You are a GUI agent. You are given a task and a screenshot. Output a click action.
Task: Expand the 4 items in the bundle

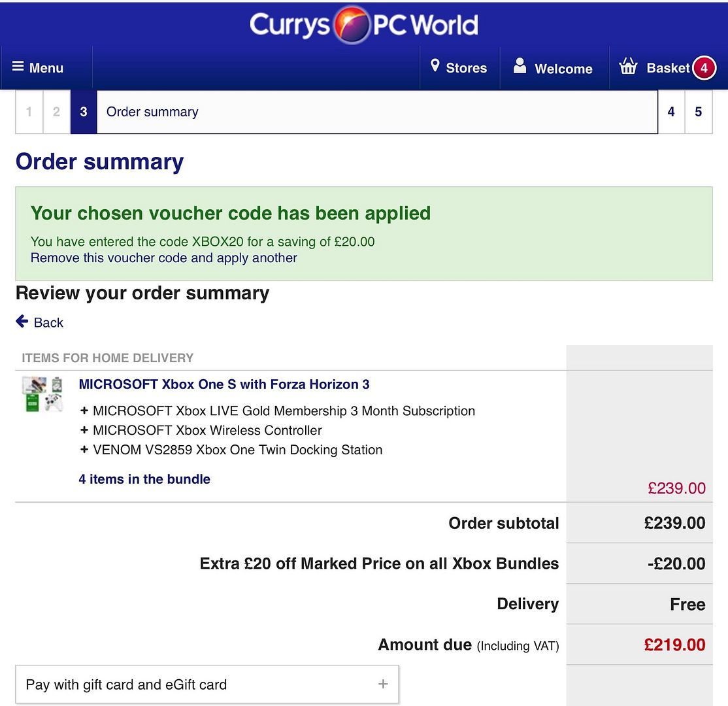tap(144, 479)
